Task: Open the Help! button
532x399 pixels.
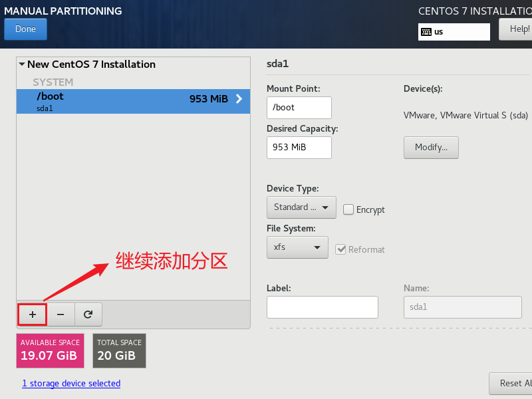Action: click(x=516, y=29)
